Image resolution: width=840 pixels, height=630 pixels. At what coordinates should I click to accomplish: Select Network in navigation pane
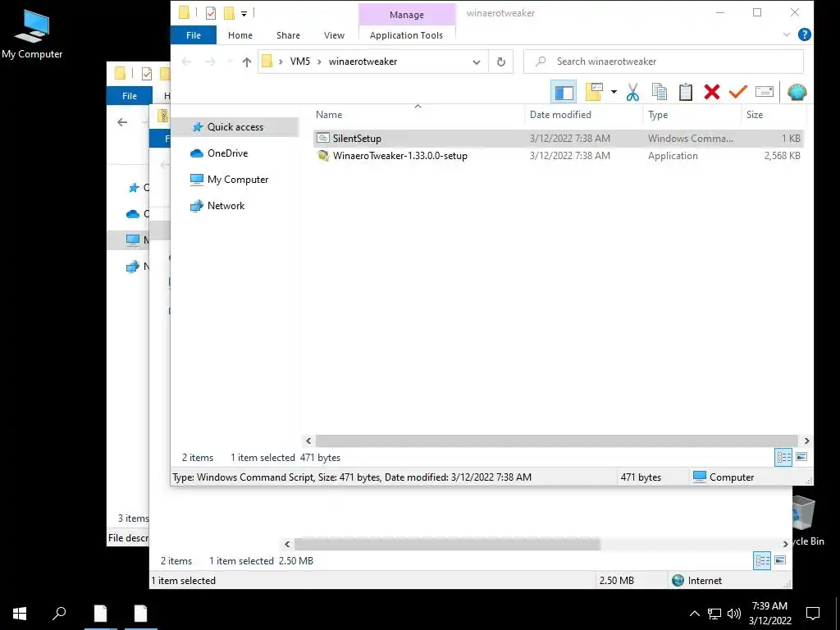coord(226,206)
